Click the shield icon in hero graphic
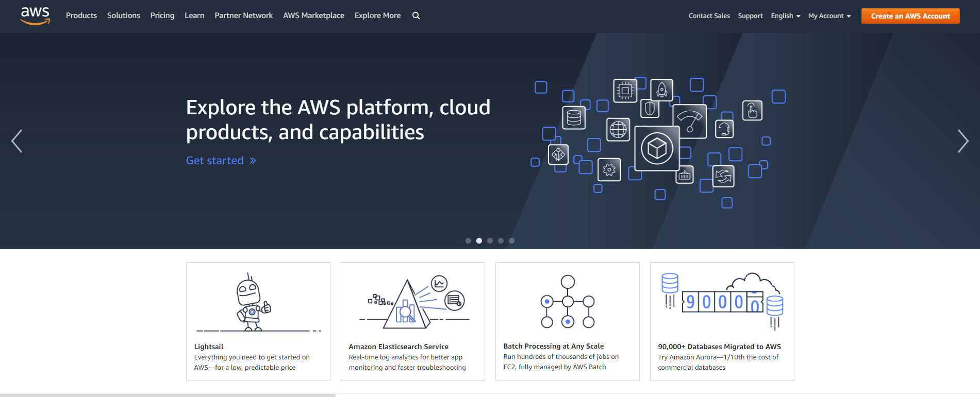 [x=650, y=109]
